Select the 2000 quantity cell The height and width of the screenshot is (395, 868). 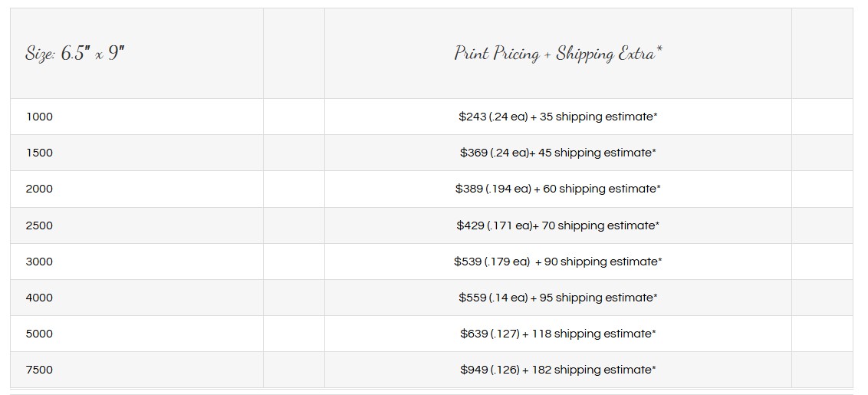coord(40,189)
